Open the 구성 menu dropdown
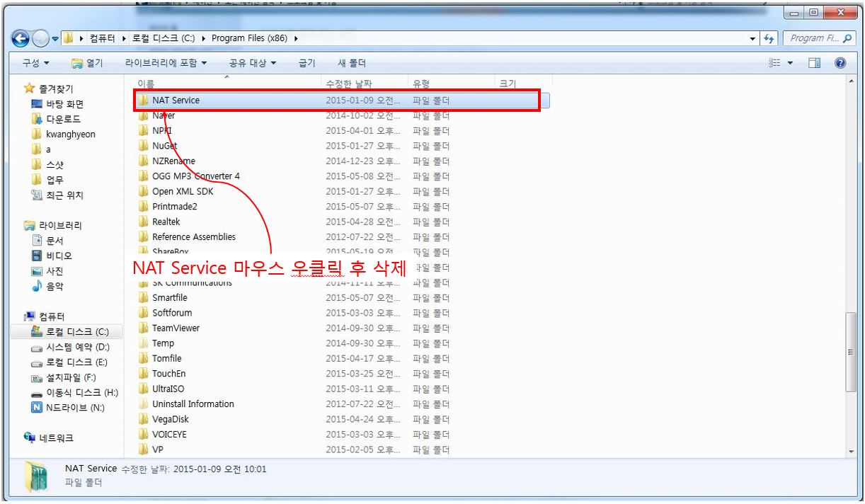Image resolution: width=865 pixels, height=504 pixels. coord(35,64)
